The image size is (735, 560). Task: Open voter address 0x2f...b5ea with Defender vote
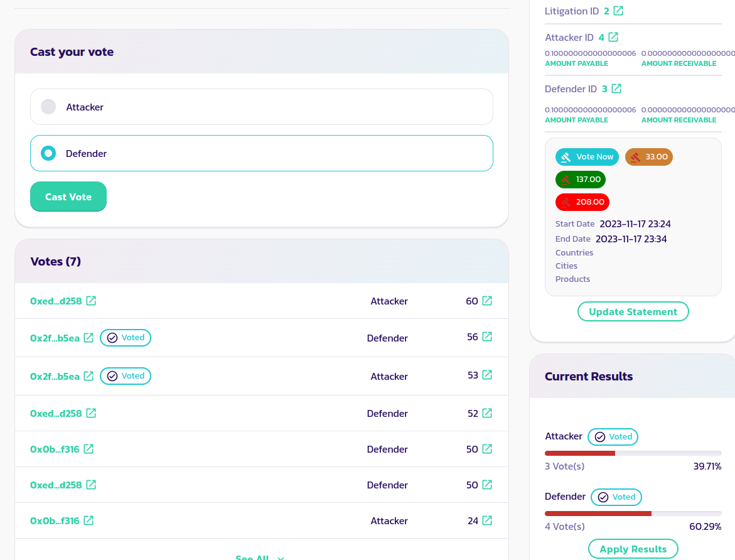tap(55, 338)
